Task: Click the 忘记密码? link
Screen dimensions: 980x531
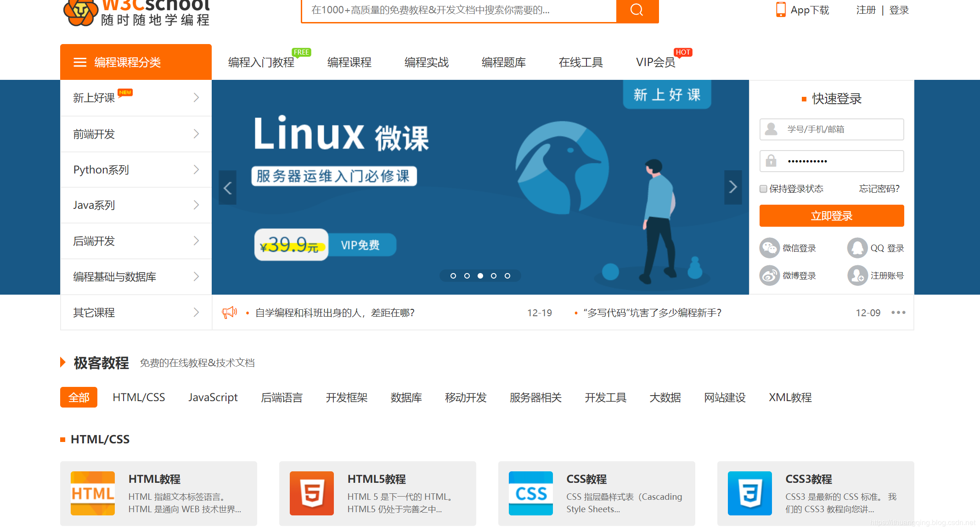Action: (879, 189)
